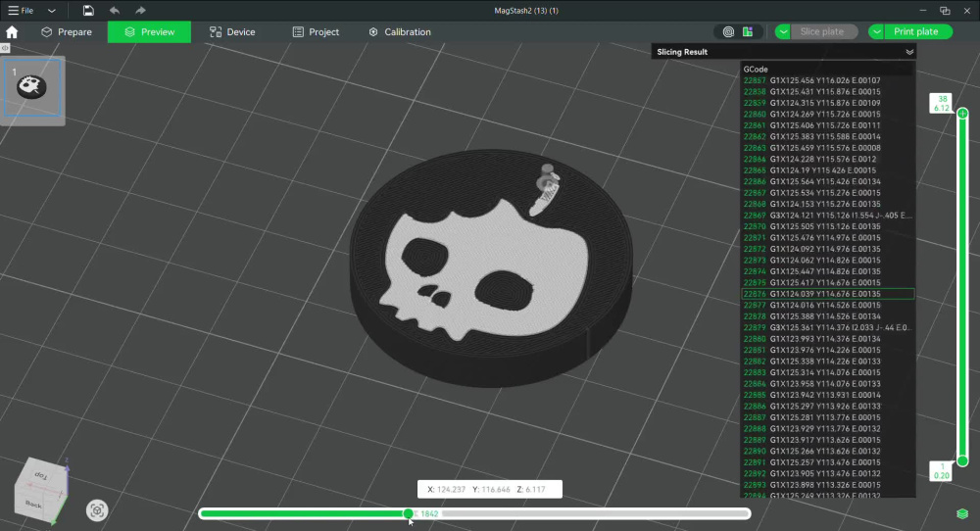The image size is (980, 531).
Task: Select GCode line 22893
Action: click(x=827, y=485)
